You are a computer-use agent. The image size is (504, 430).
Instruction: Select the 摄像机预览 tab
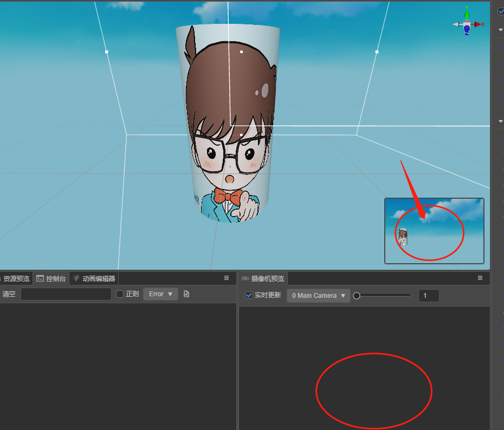click(263, 278)
